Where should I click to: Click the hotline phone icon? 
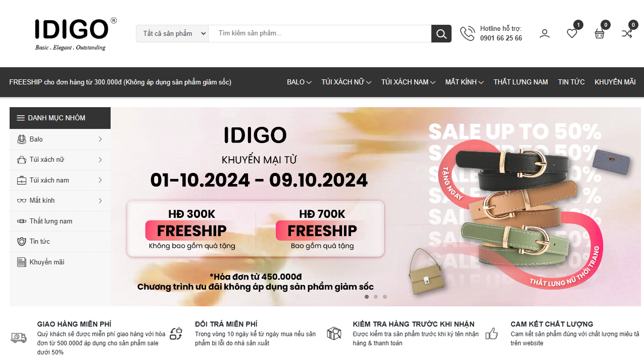coord(467,34)
